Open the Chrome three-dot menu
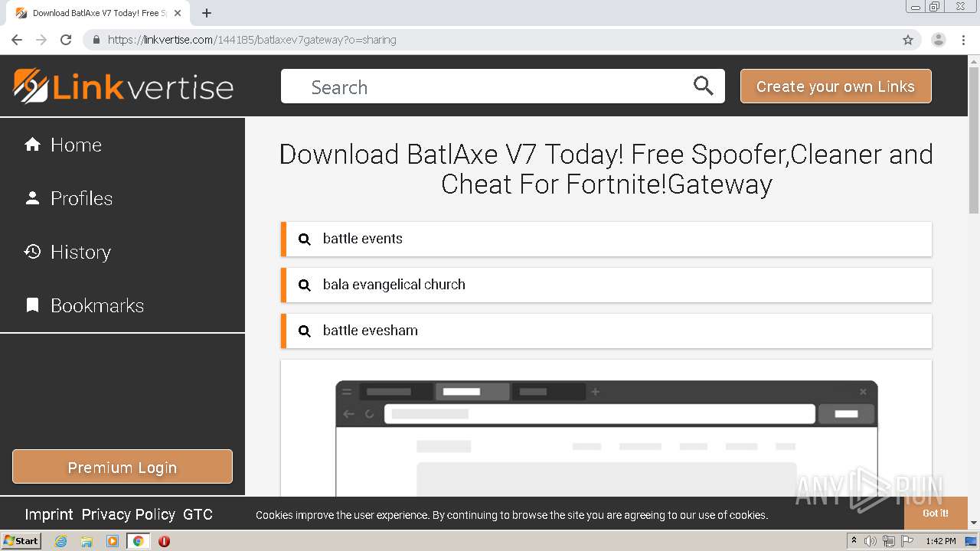The image size is (980, 551). pos(964,40)
